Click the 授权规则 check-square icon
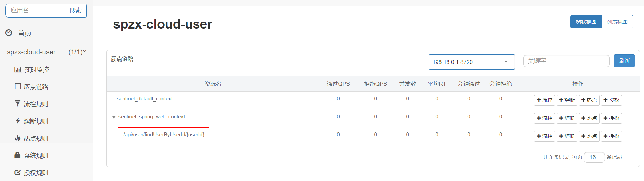The image size is (644, 181). point(18,172)
